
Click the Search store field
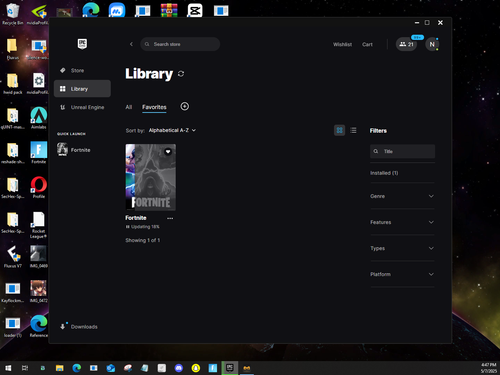click(x=180, y=44)
